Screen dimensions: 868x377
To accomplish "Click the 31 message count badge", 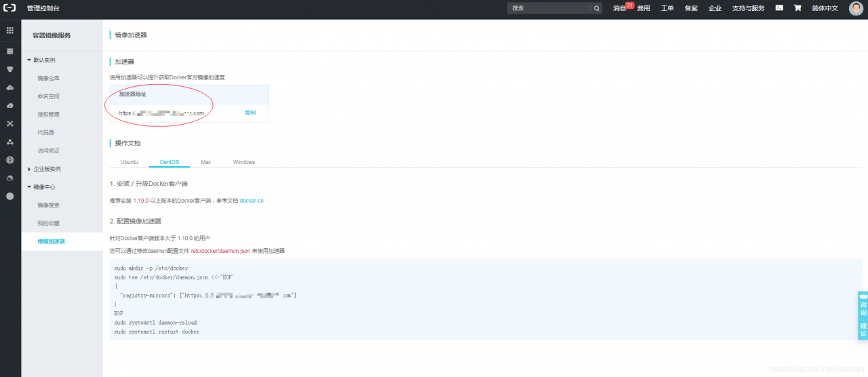I will click(x=630, y=5).
